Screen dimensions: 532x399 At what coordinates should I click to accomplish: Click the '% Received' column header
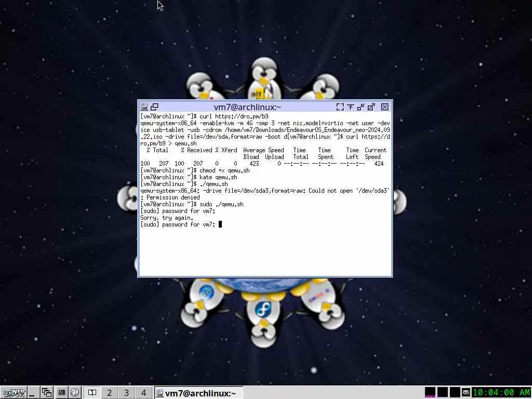click(196, 150)
